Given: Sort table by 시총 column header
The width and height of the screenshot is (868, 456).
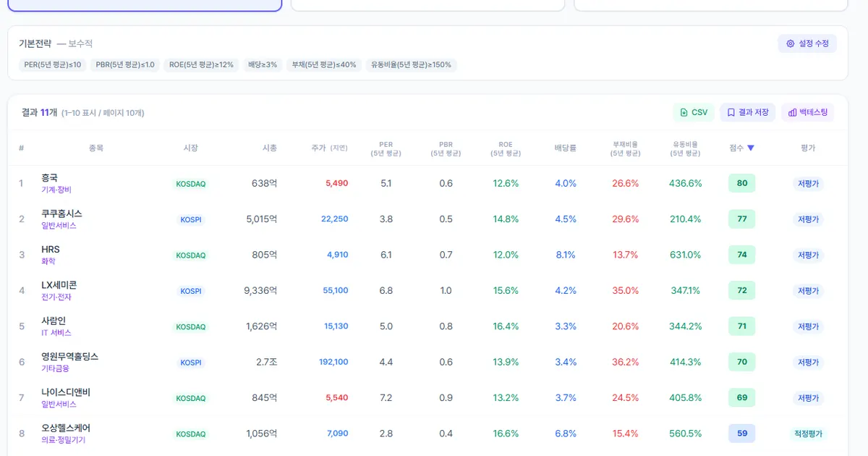Looking at the screenshot, I should point(269,148).
